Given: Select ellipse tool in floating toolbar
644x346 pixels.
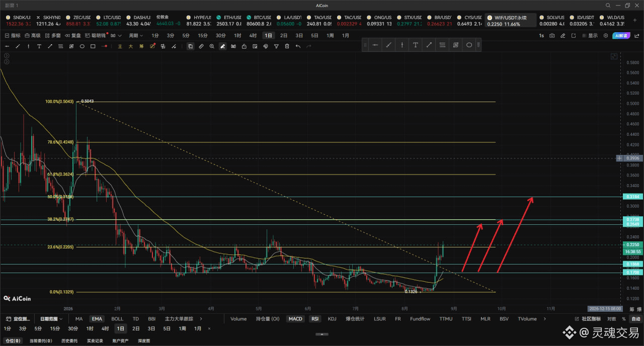Looking at the screenshot, I should pos(469,45).
